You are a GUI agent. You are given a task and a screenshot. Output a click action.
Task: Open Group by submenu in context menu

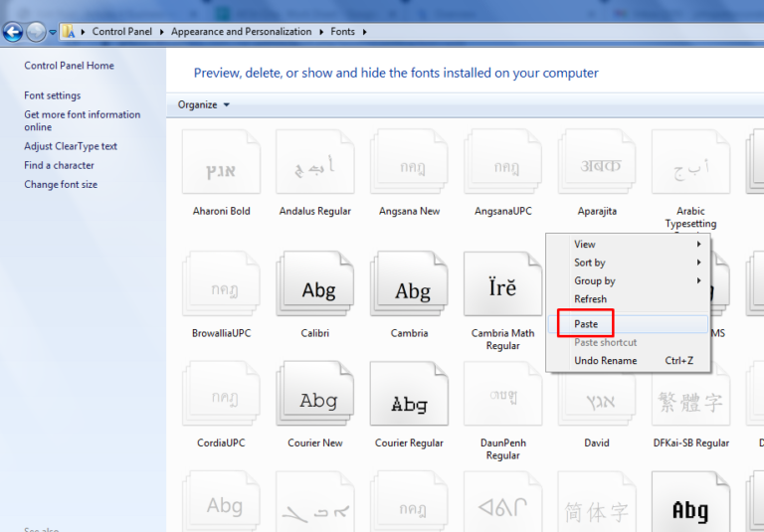[628, 281]
